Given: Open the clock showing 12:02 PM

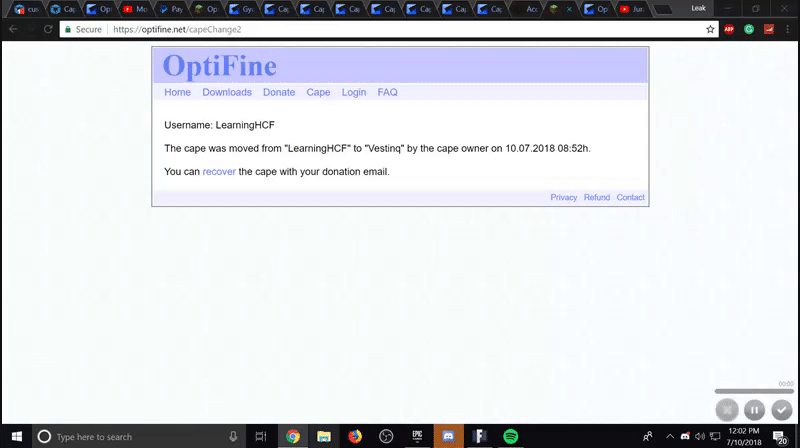Looking at the screenshot, I should coord(744,437).
